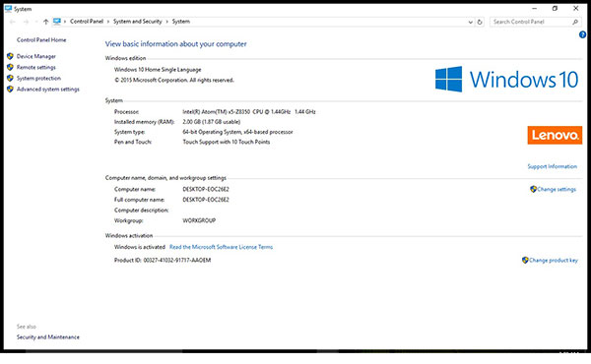This screenshot has width=591, height=364.
Task: Open Remote settings
Action: [x=36, y=67]
